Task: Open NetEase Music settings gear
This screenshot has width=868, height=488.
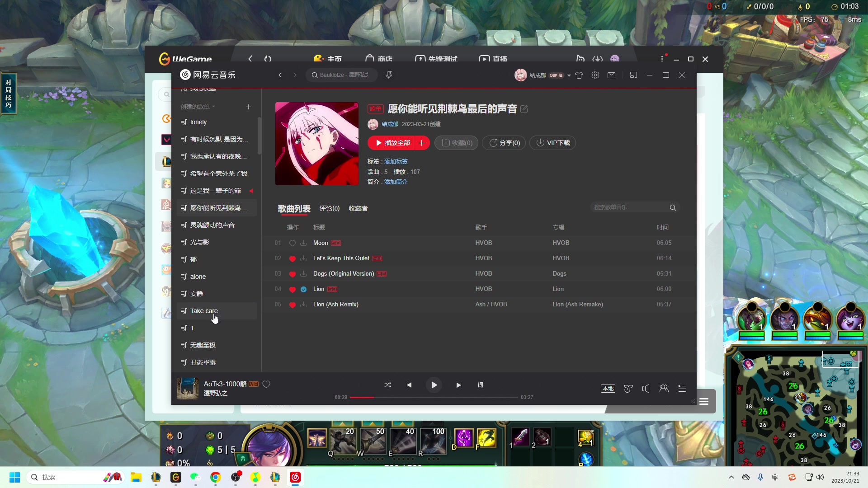Action: [x=595, y=75]
